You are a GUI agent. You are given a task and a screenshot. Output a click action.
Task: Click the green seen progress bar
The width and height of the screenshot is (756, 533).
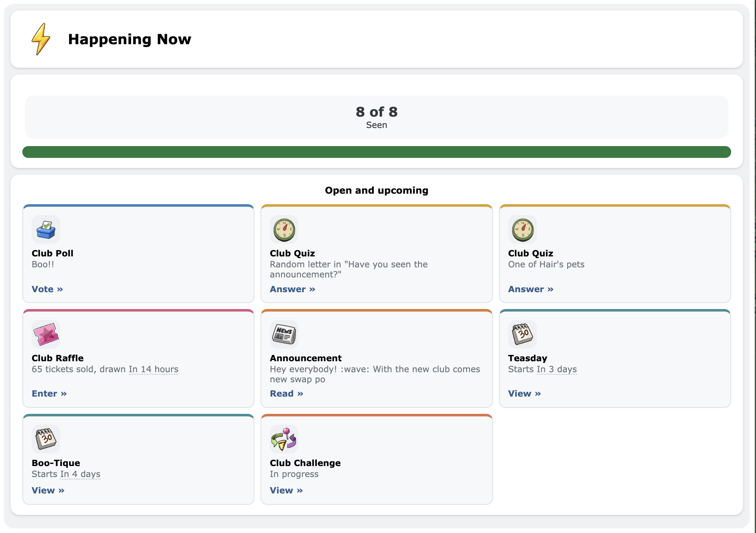377,152
